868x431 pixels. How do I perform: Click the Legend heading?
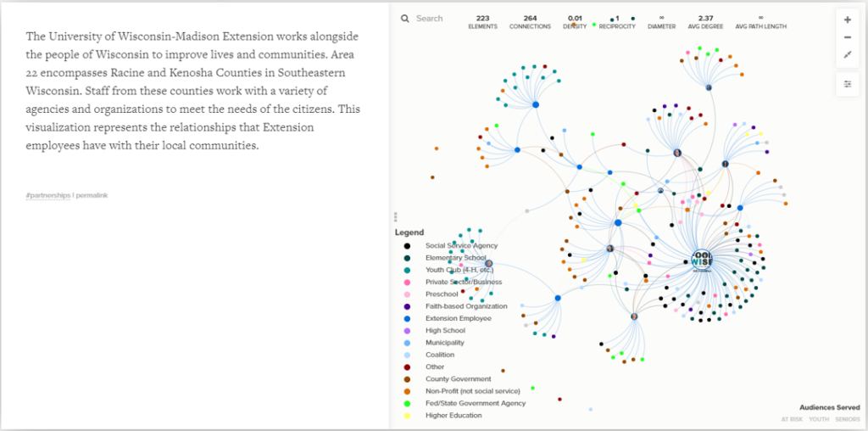(x=409, y=232)
